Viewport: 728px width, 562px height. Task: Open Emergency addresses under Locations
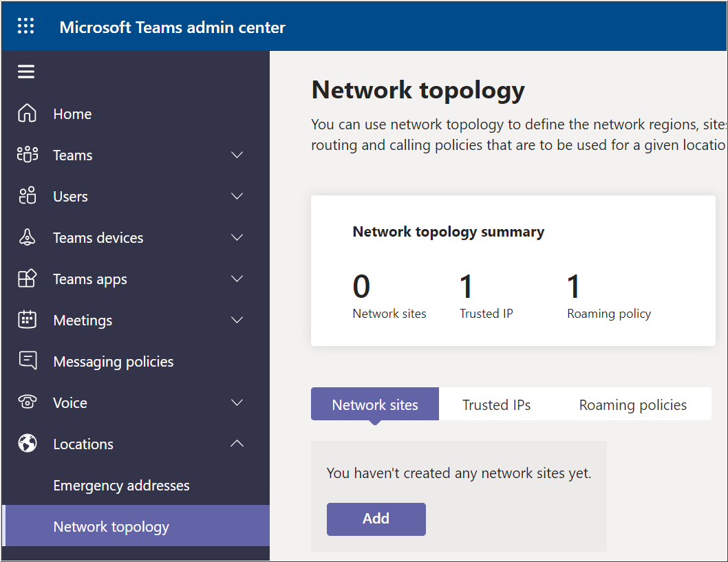click(136, 486)
